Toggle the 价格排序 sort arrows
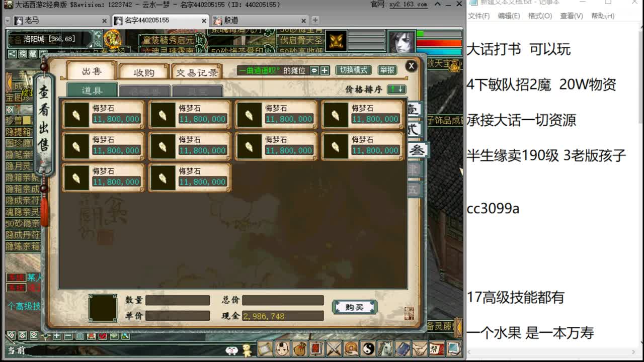 pos(396,89)
